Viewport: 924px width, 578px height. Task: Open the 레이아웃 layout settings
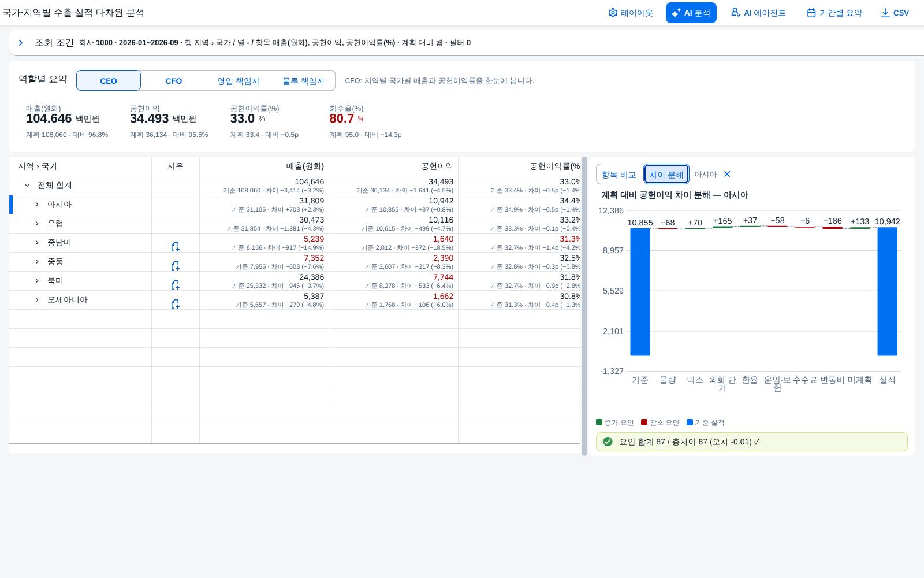(630, 13)
